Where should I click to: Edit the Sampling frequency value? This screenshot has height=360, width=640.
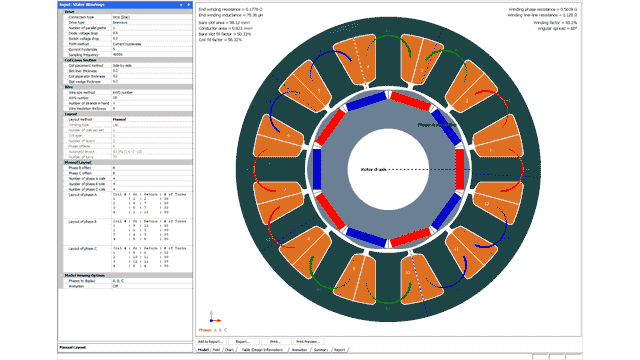coord(151,55)
